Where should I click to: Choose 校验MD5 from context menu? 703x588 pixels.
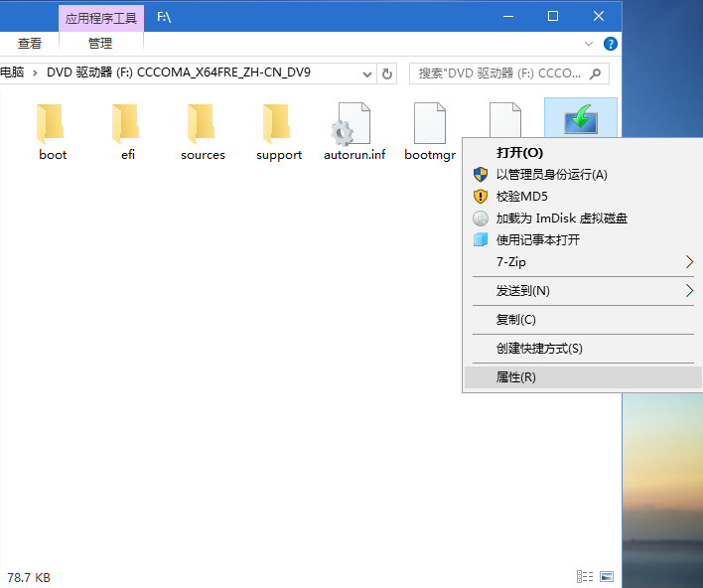(583, 197)
